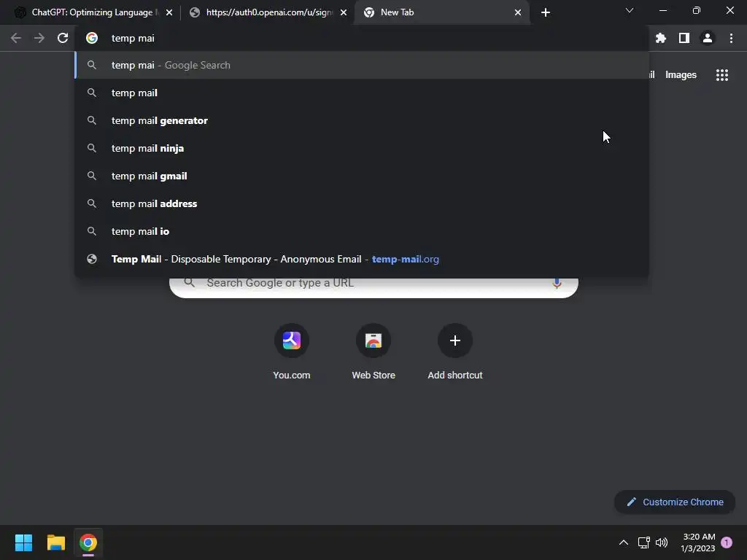Open the notification badge icon
747x560 pixels.
tap(727, 542)
